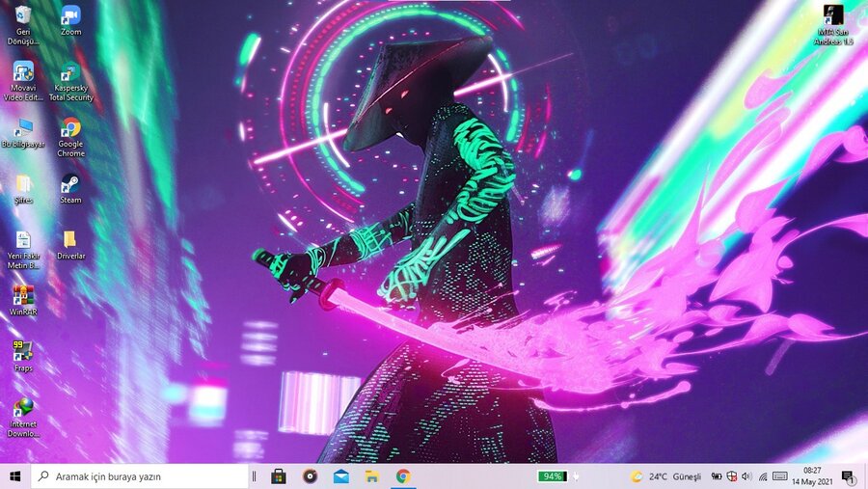The height and width of the screenshot is (489, 868).
Task: Open the Windows Start menu
Action: coord(14,476)
